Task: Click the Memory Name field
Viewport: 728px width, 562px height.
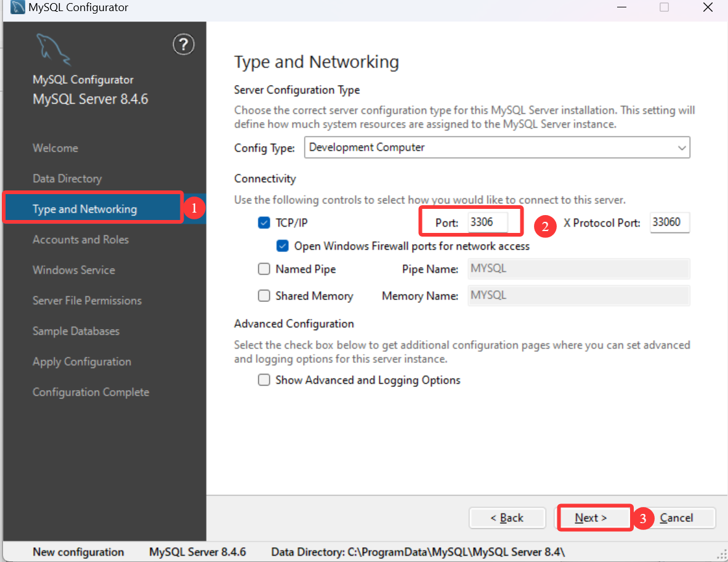Action: click(578, 296)
